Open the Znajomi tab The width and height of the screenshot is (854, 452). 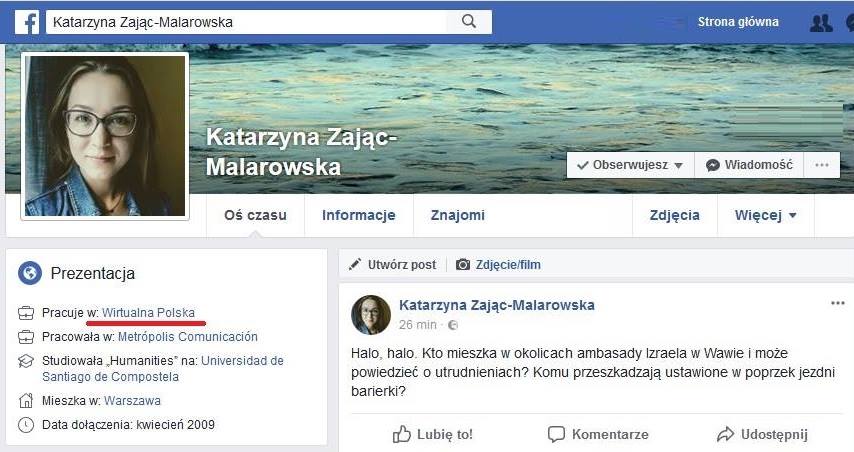point(458,215)
